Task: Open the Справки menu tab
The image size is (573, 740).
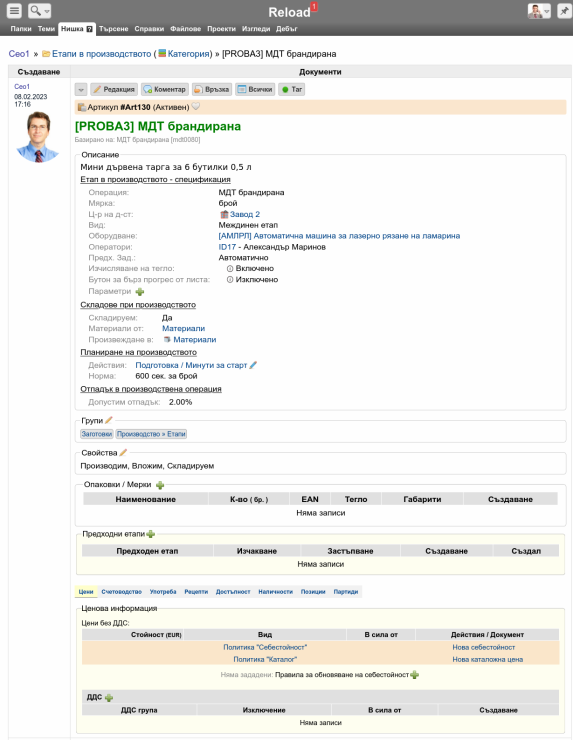Action: coord(149,29)
